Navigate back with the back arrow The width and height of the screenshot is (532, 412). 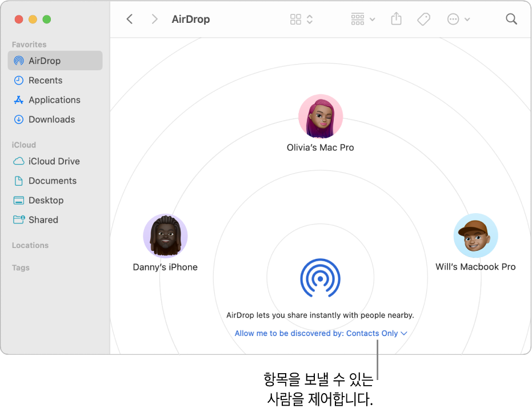pyautogui.click(x=130, y=19)
